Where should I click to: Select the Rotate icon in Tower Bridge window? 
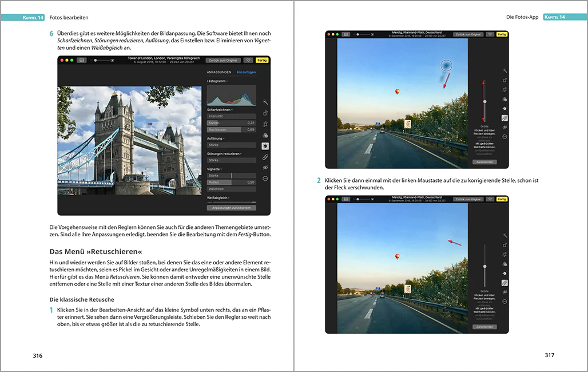point(265,113)
